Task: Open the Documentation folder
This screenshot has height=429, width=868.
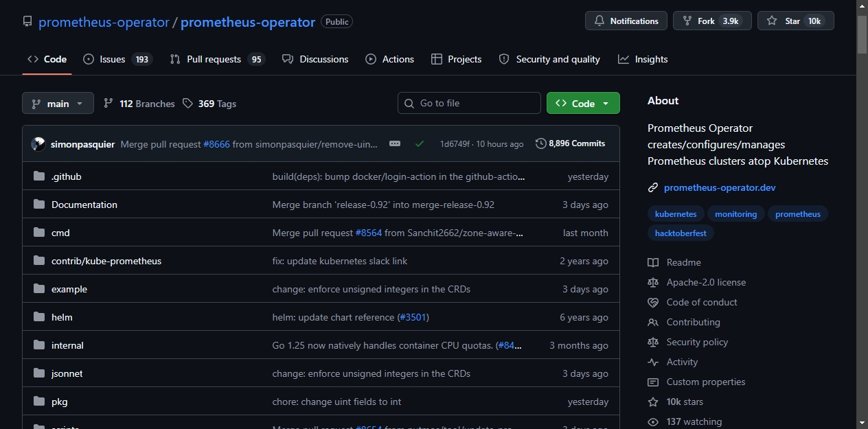Action: pyautogui.click(x=84, y=205)
